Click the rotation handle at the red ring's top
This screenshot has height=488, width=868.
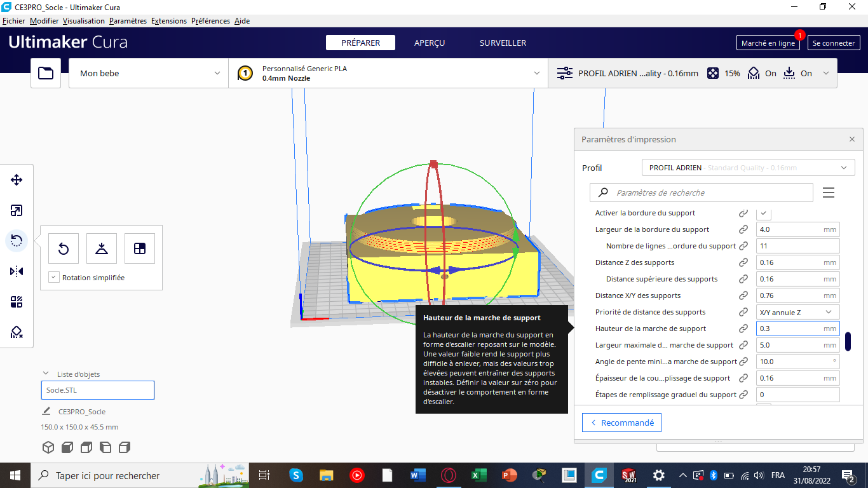(433, 164)
